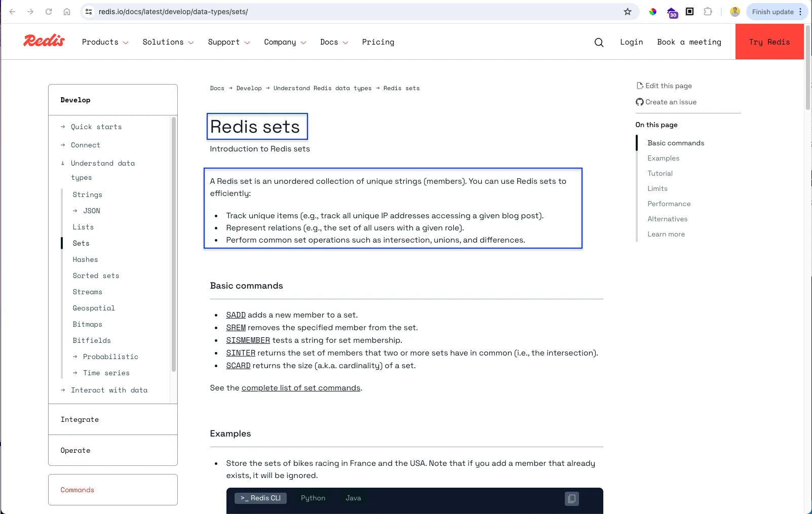Open Geospatial in the sidebar

pos(94,308)
